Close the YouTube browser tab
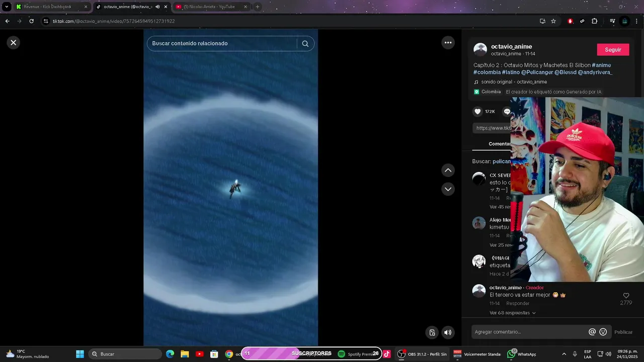644x362 pixels. (246, 7)
